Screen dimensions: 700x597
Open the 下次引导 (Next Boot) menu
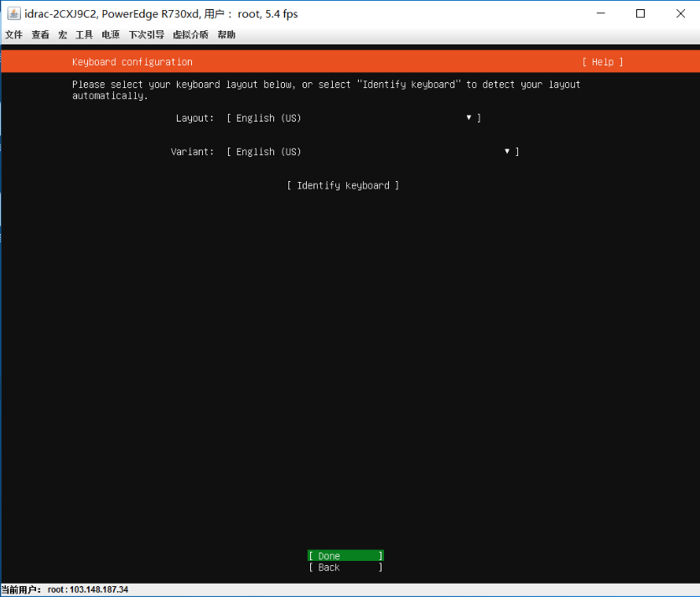(147, 35)
